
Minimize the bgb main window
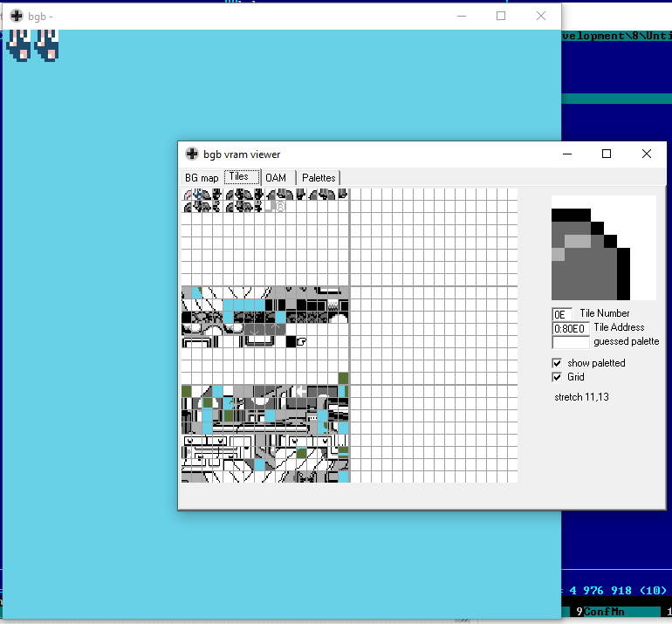(x=462, y=17)
